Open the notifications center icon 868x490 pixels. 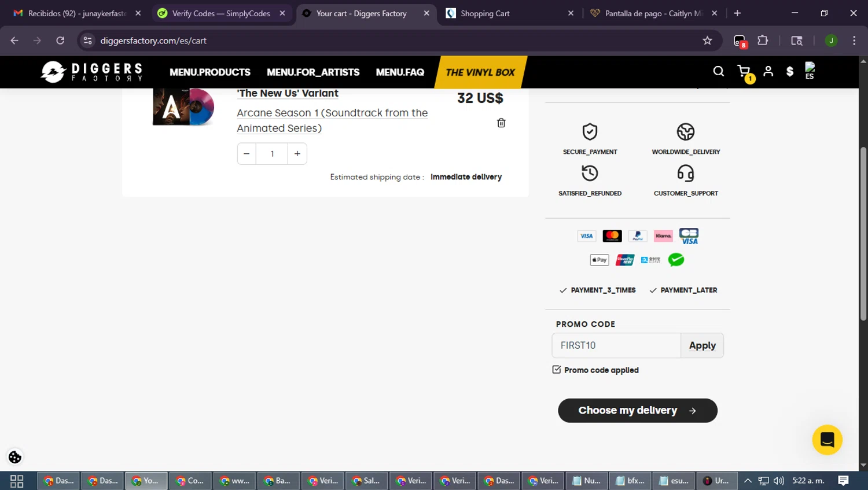point(844,481)
